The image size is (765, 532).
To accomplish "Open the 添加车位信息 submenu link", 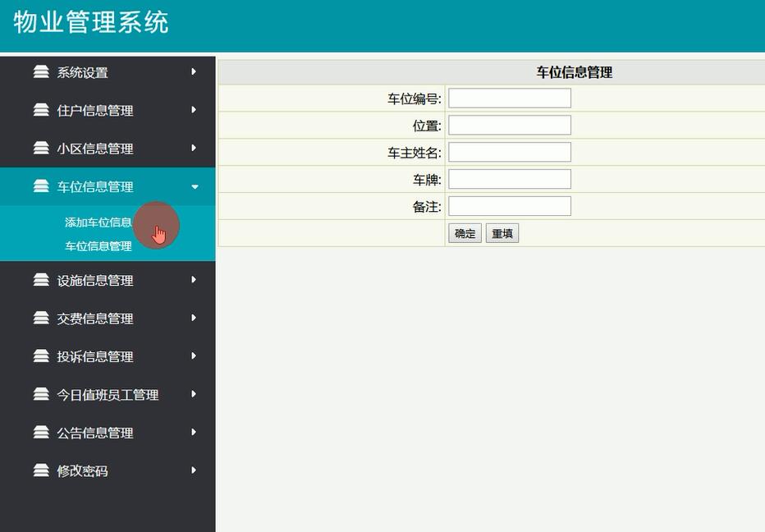I will tap(98, 222).
